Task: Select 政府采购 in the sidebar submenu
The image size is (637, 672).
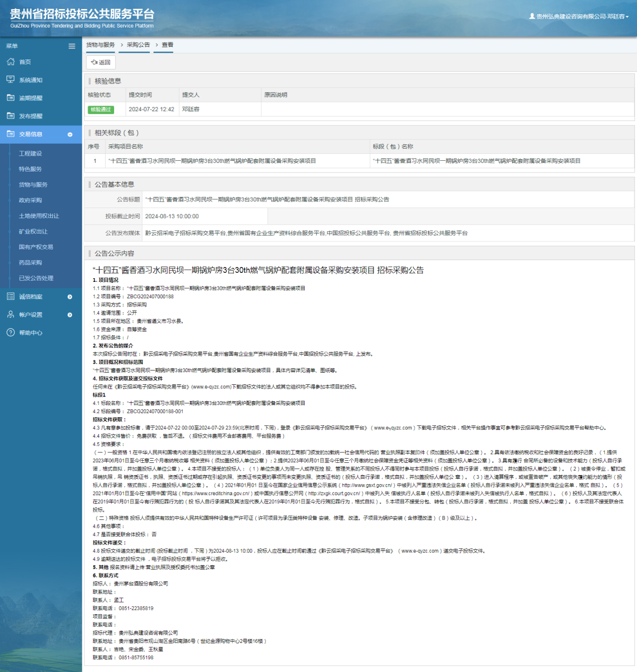Action: click(x=30, y=200)
